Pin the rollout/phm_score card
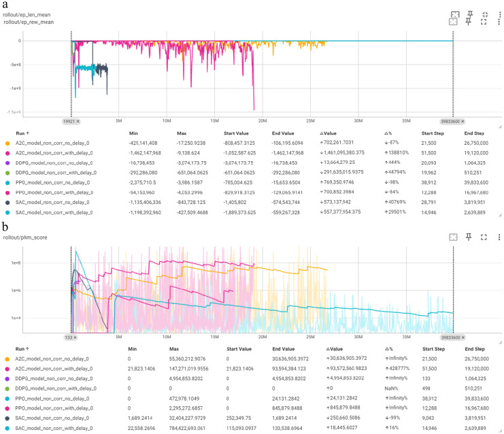 [x=469, y=237]
